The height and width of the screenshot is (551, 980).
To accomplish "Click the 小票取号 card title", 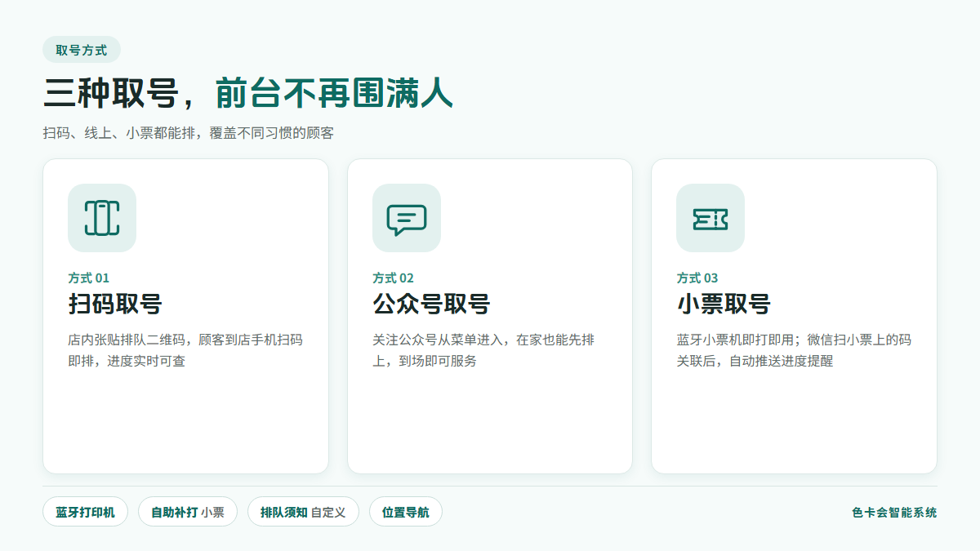I will pos(724,304).
